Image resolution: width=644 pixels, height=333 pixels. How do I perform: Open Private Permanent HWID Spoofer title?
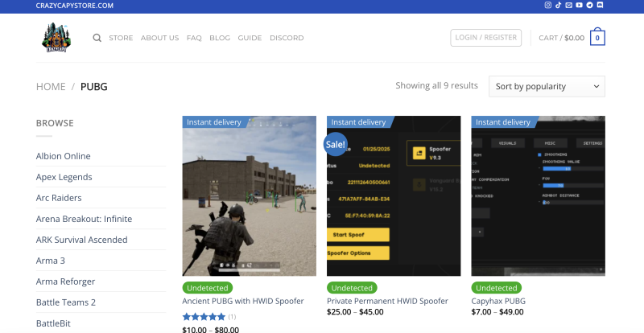[x=387, y=301]
